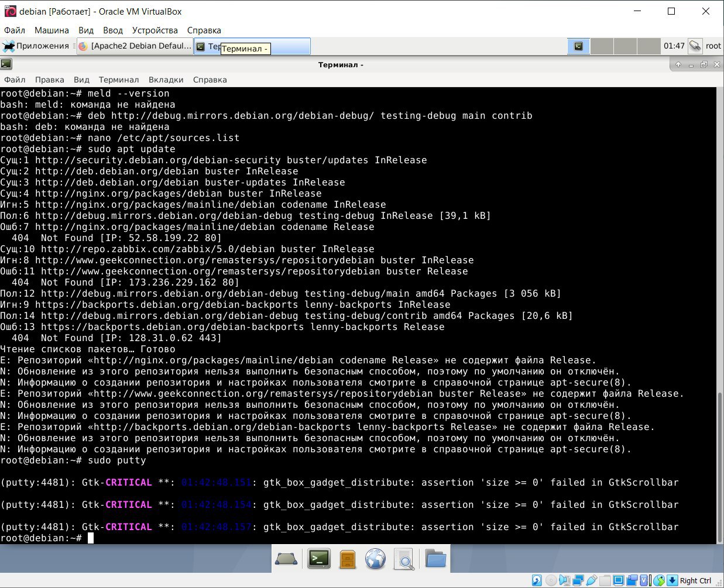This screenshot has height=588, width=724.
Task: Click VirtualBox optical disk indicator
Action: [551, 580]
